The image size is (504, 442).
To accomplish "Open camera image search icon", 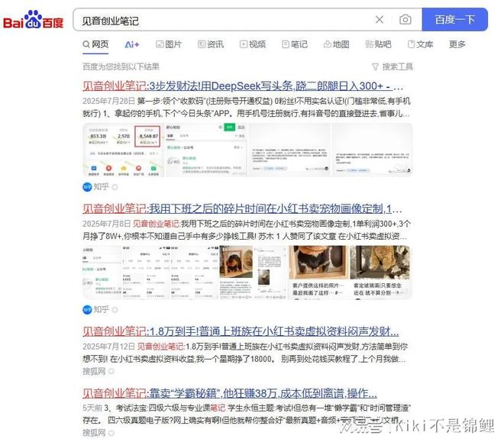I will coord(405,20).
